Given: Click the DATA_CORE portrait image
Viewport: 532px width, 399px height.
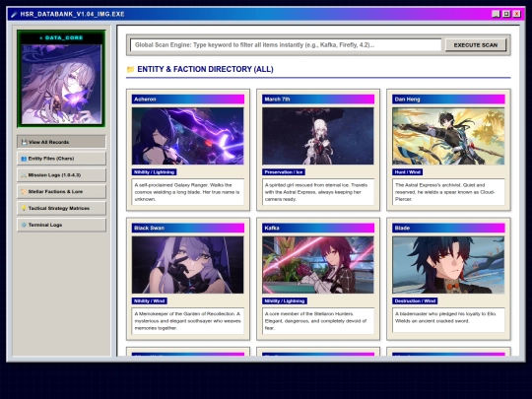Looking at the screenshot, I should [x=61, y=84].
